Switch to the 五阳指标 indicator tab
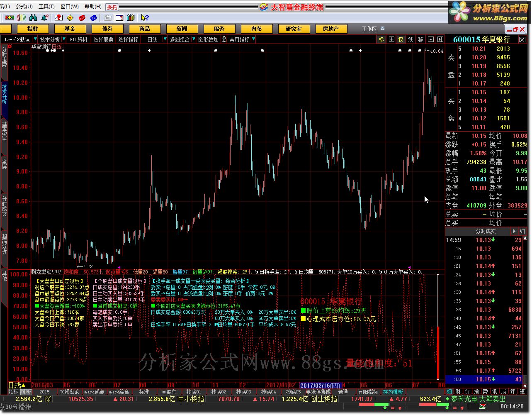The height and width of the screenshot is (415, 532). click(x=368, y=392)
